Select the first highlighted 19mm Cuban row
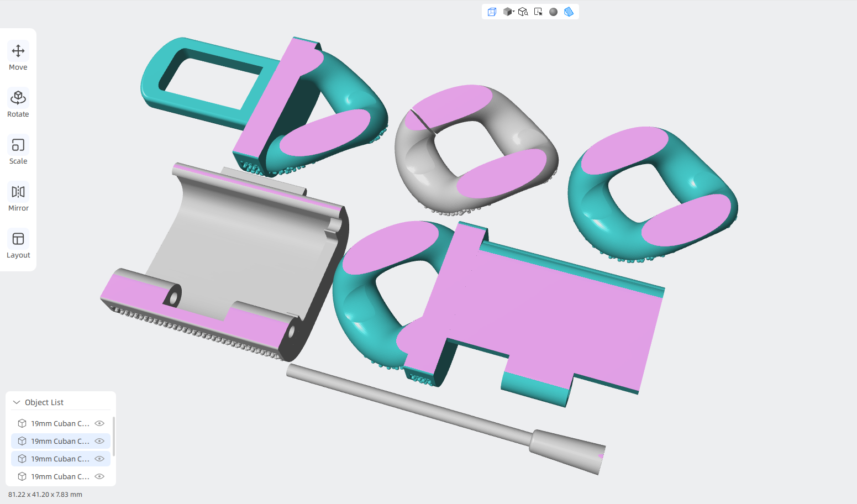 point(61,441)
